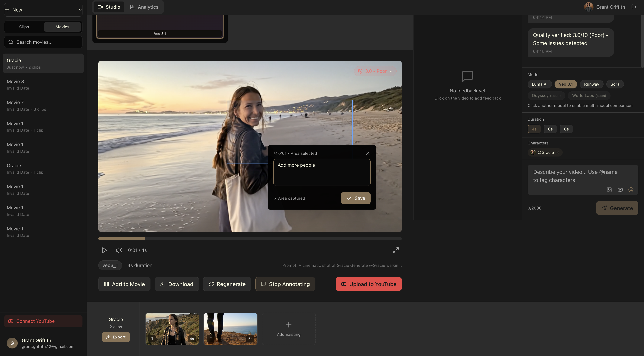644x356 pixels.
Task: Click the @ mention icon in prompt box
Action: [631, 190]
